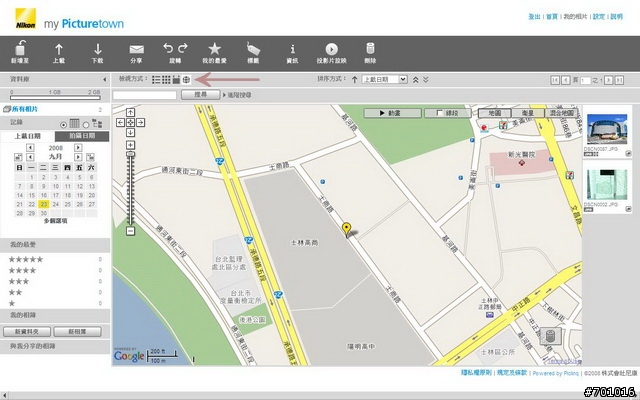Click the double-chevron up icon
The width and height of the screenshot is (640, 400).
click(x=416, y=80)
